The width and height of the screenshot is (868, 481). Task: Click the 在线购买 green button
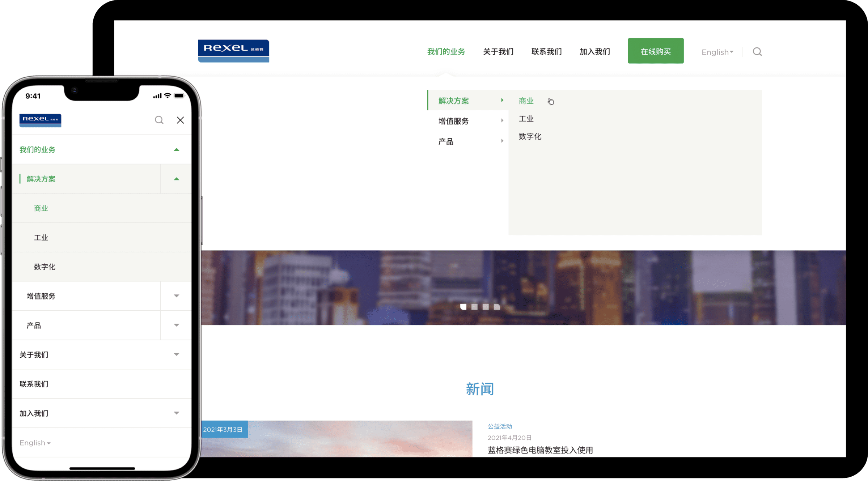pyautogui.click(x=656, y=50)
